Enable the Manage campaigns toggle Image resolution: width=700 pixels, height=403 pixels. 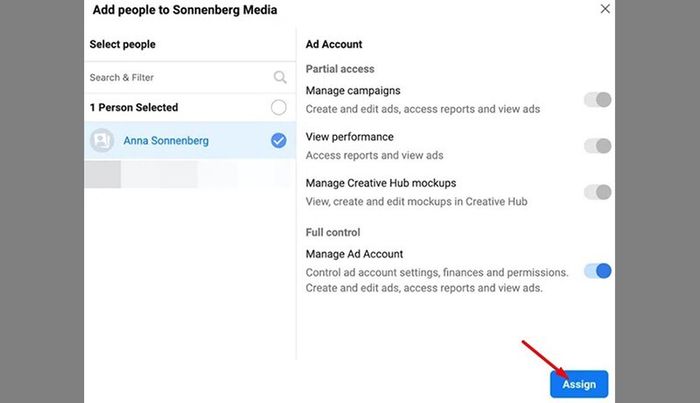[x=597, y=100]
